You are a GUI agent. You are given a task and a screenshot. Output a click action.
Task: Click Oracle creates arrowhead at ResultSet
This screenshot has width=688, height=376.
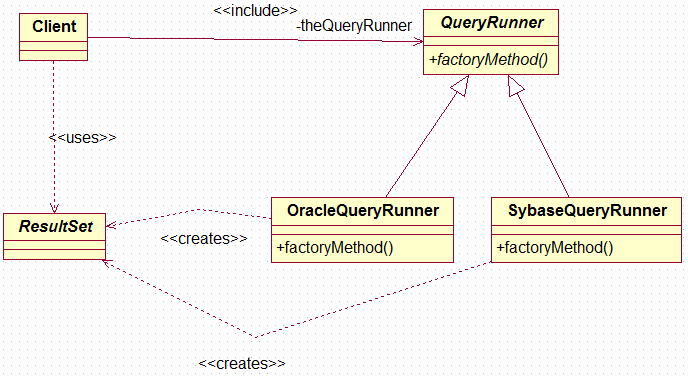(111, 226)
